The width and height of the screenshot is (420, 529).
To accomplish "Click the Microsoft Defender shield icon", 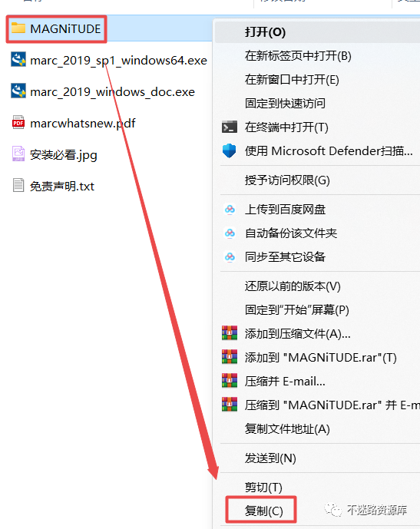I will tap(230, 150).
